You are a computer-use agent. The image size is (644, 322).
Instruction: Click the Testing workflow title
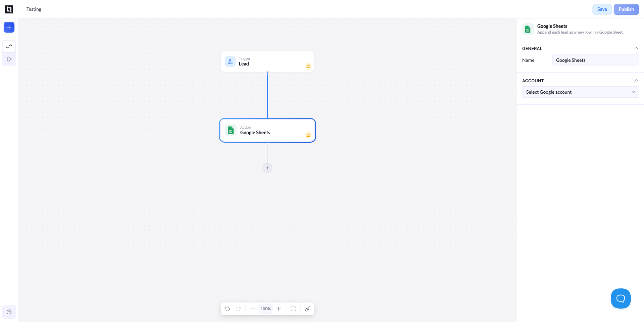(34, 9)
